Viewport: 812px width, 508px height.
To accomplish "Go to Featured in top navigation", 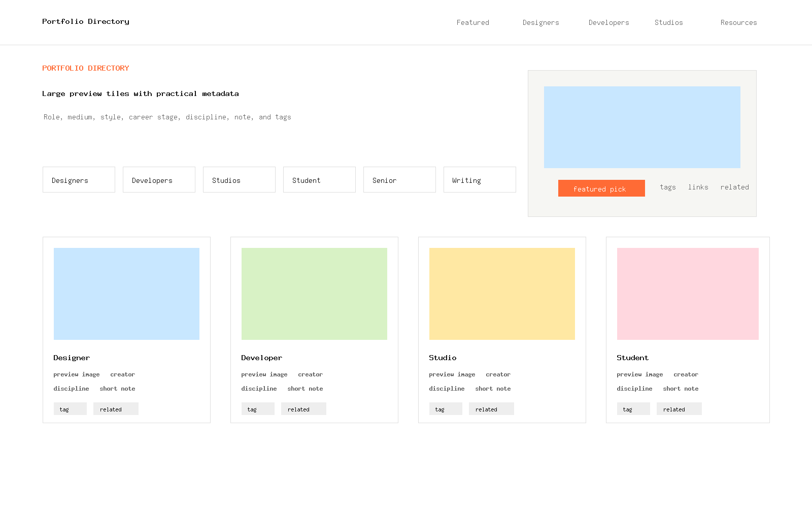I will pos(473,22).
